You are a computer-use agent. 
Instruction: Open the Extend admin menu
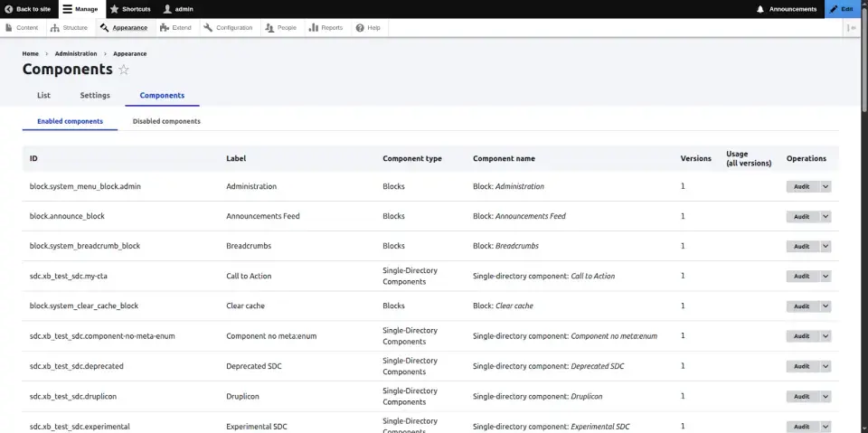point(175,28)
